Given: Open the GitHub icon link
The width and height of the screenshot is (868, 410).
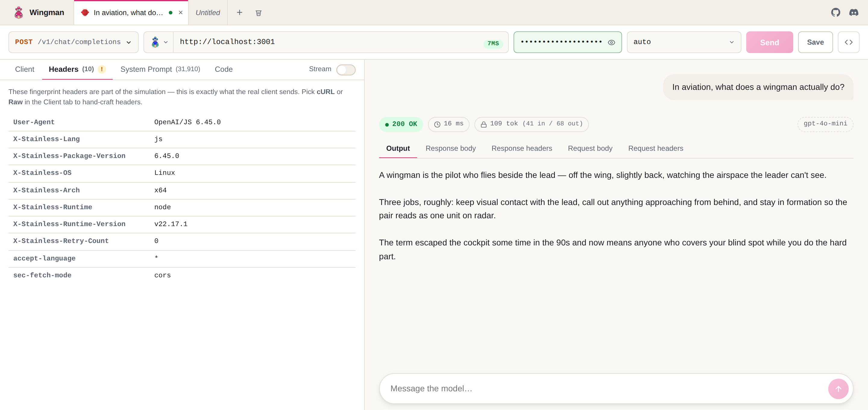Looking at the screenshot, I should pos(836,12).
